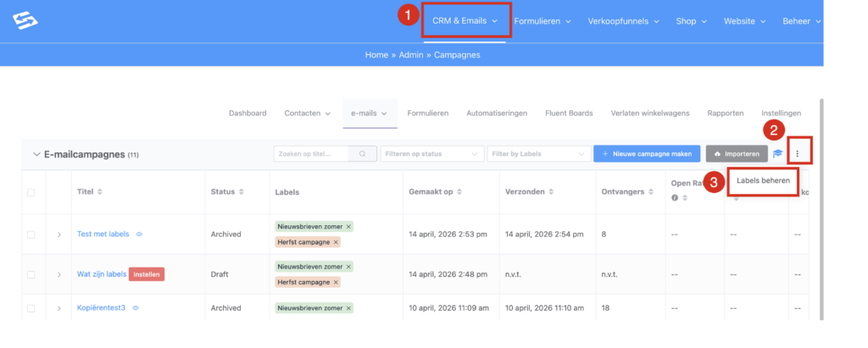The image size is (868, 348).
Task: Open the CRM & Emails menu
Action: point(466,21)
